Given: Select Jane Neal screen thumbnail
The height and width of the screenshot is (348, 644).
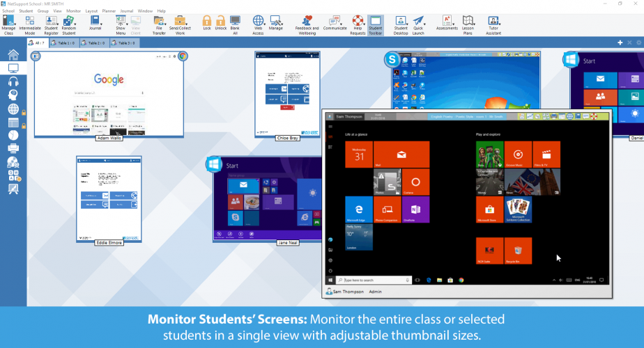Looking at the screenshot, I should 268,199.
